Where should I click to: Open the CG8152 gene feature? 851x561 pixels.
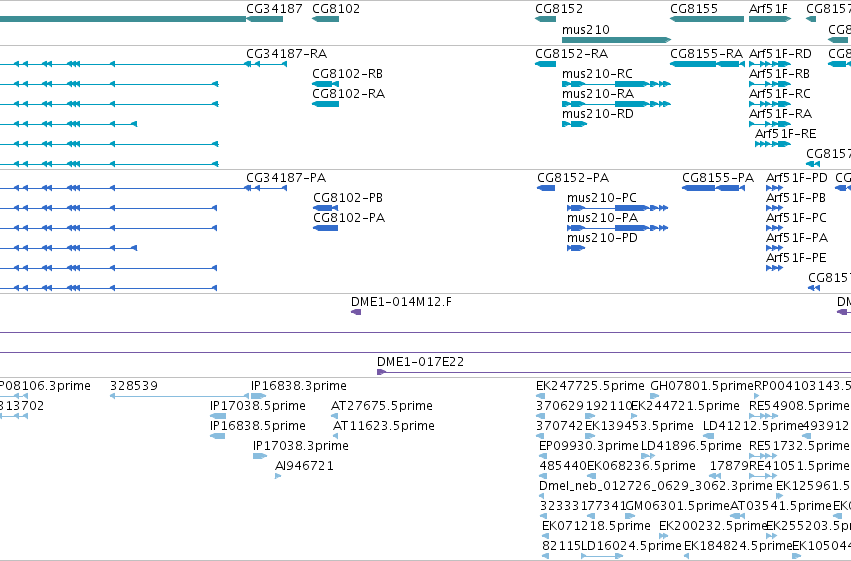point(545,19)
